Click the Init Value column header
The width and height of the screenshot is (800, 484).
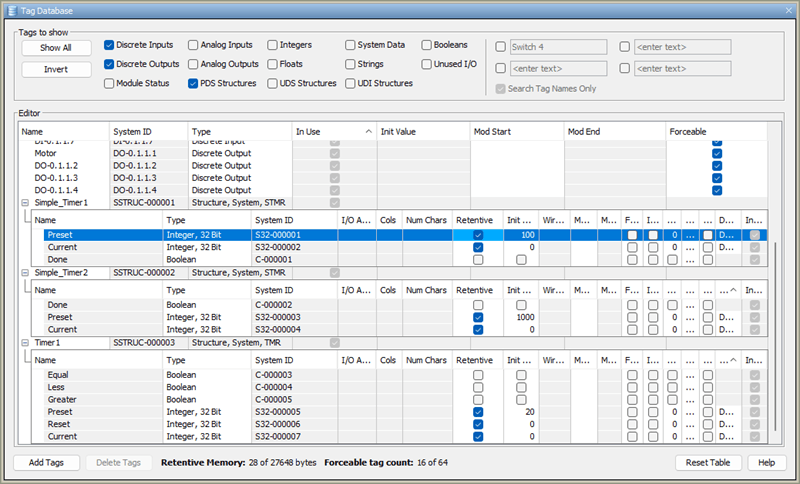click(423, 132)
